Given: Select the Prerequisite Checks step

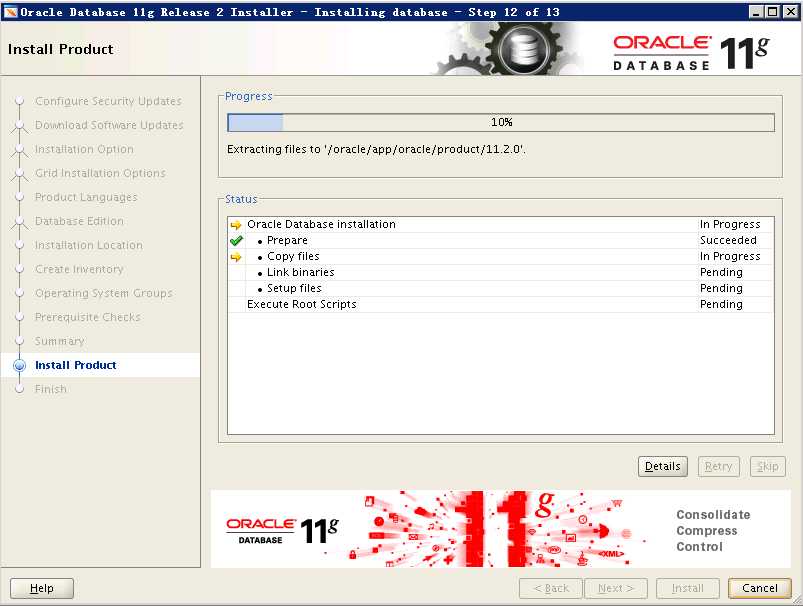Looking at the screenshot, I should (88, 317).
